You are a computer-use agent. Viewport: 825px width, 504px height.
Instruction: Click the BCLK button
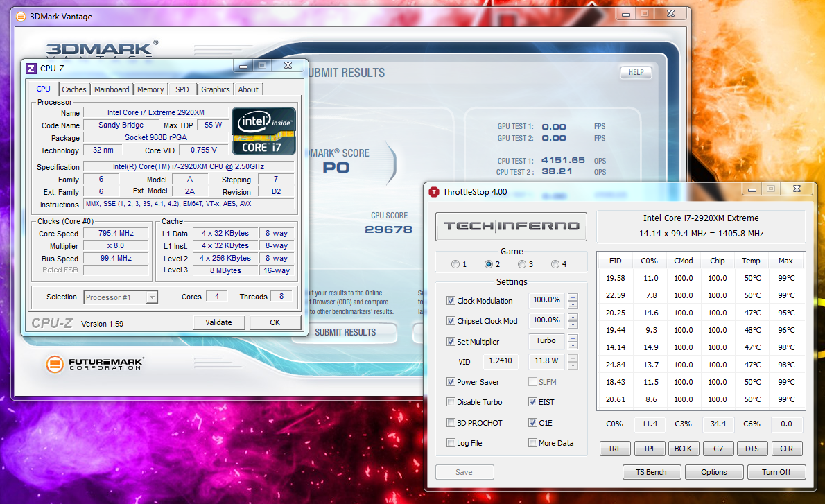pyautogui.click(x=683, y=449)
